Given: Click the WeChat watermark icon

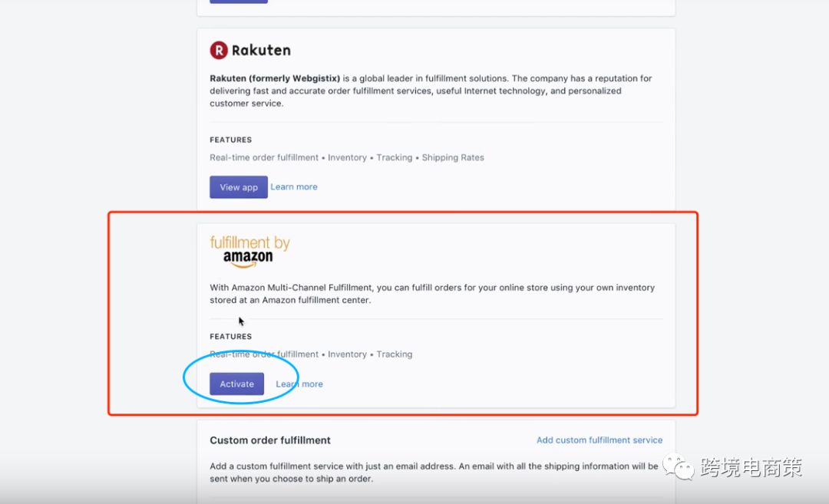Looking at the screenshot, I should tap(679, 466).
